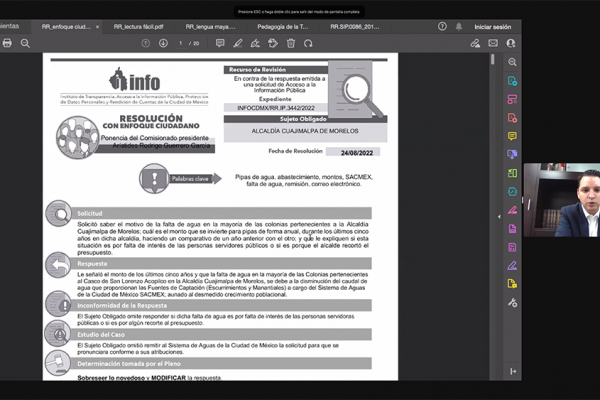Click the info institute logo in the document
This screenshot has width=600, height=400.
tap(134, 80)
